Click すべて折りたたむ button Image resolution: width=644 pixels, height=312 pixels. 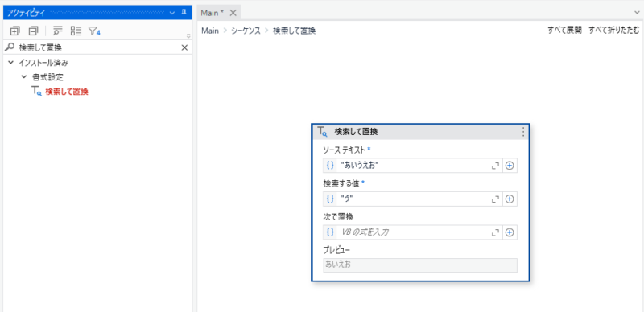614,31
